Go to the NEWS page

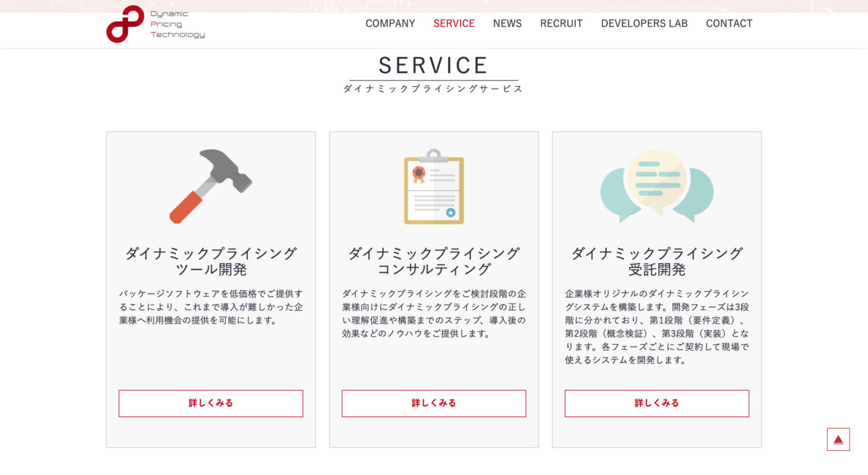507,23
